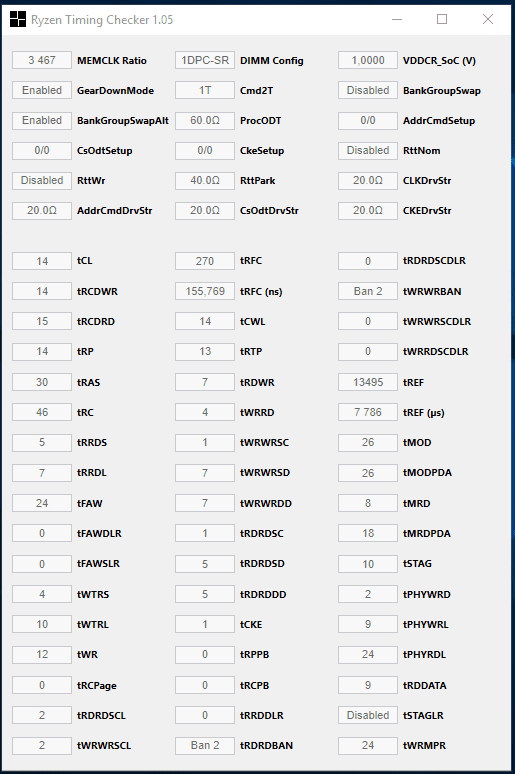Click the RttPark 40.0Ω field

tap(205, 181)
